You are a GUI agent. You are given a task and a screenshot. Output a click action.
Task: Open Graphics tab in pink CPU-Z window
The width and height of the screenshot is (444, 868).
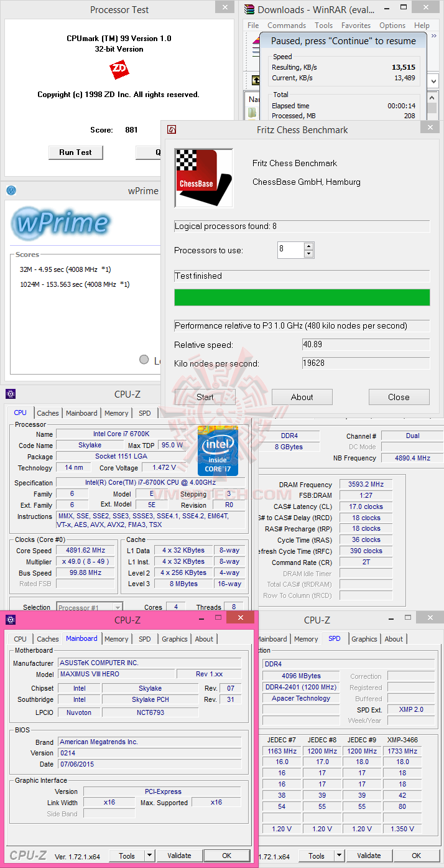coord(175,639)
